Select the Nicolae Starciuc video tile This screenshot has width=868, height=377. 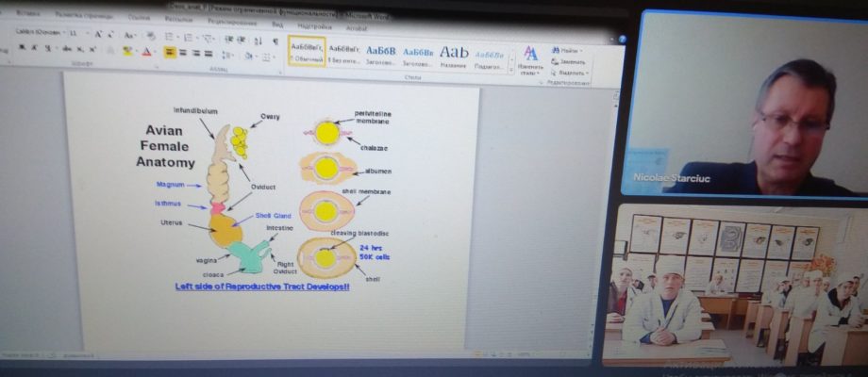(744, 103)
